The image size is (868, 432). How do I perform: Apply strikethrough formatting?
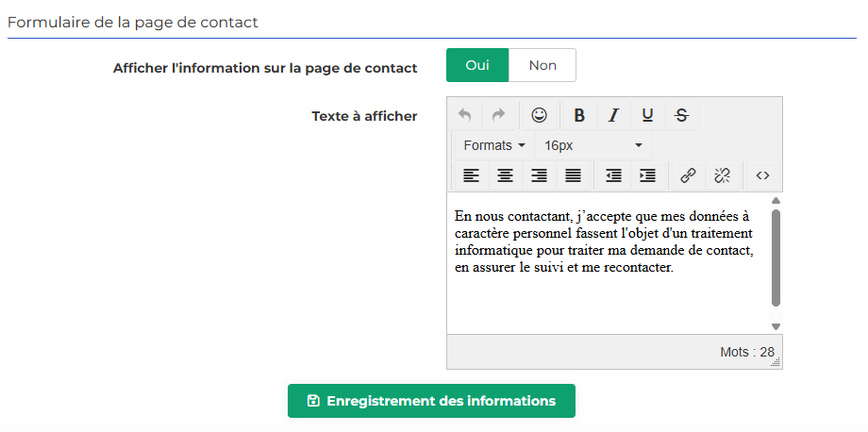click(x=682, y=115)
